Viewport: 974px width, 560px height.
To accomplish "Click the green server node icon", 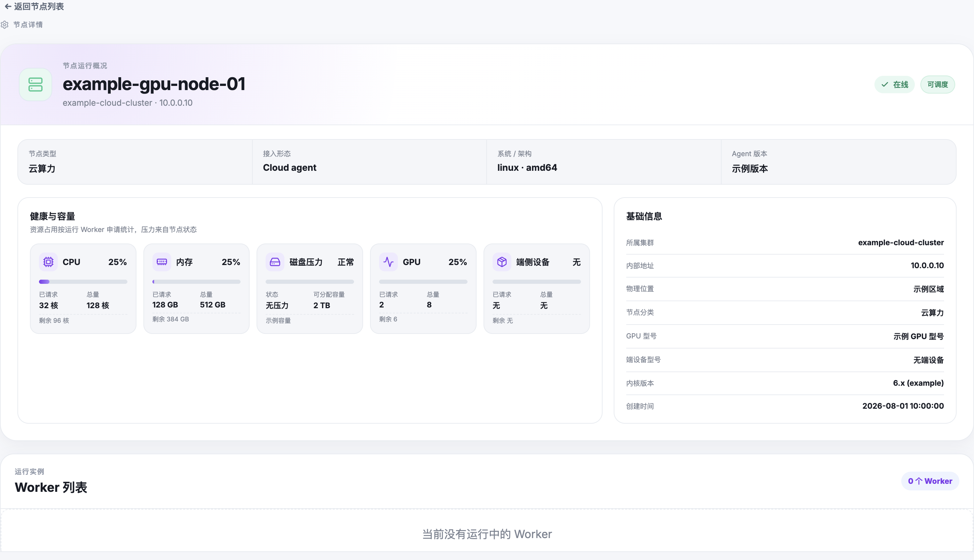I will (x=36, y=85).
